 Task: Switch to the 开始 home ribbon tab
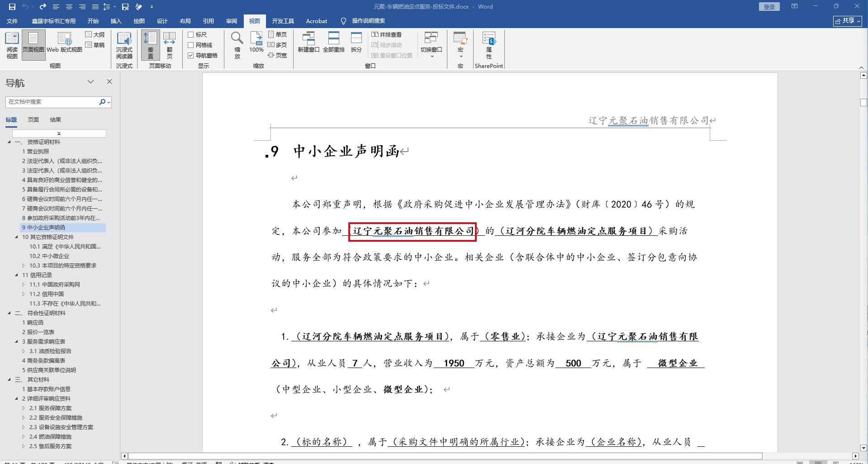(93, 21)
